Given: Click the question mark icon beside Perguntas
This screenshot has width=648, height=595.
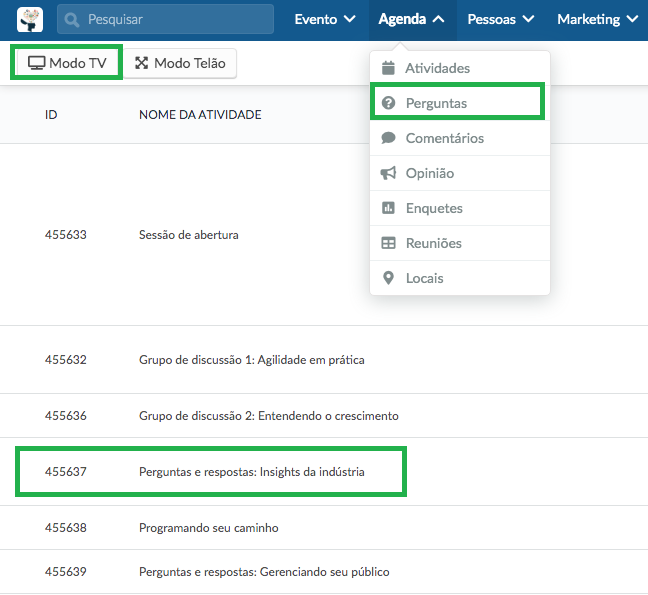Looking at the screenshot, I should point(388,103).
